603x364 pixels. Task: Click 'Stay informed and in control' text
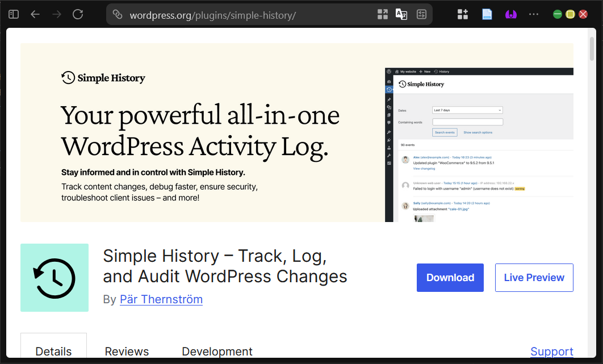pyautogui.click(x=153, y=173)
